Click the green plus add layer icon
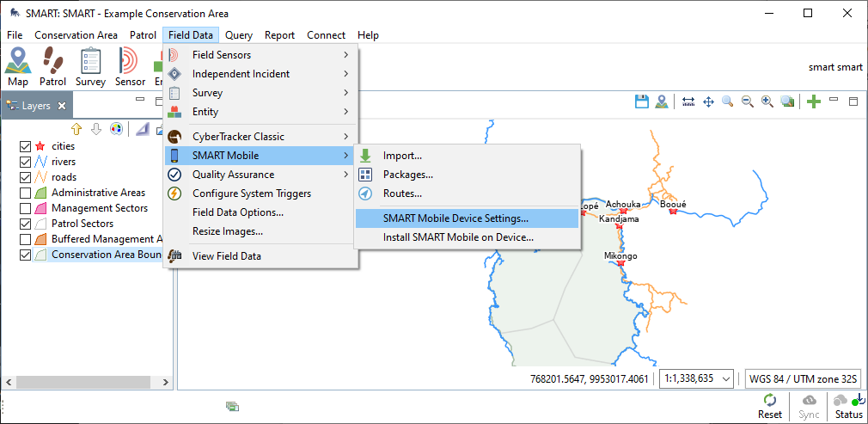The height and width of the screenshot is (424, 868). pyautogui.click(x=814, y=101)
